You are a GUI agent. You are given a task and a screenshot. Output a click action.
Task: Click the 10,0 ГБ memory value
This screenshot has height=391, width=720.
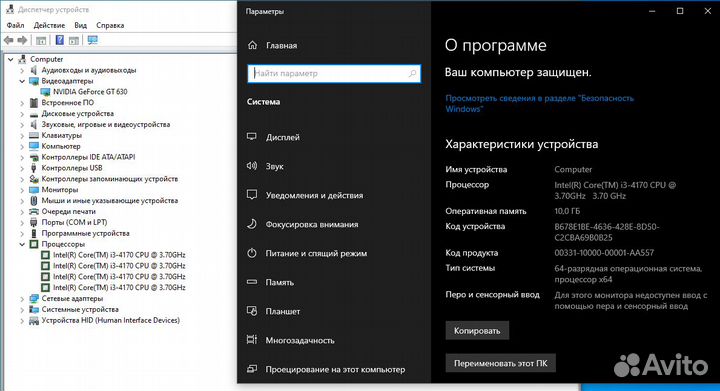(567, 211)
